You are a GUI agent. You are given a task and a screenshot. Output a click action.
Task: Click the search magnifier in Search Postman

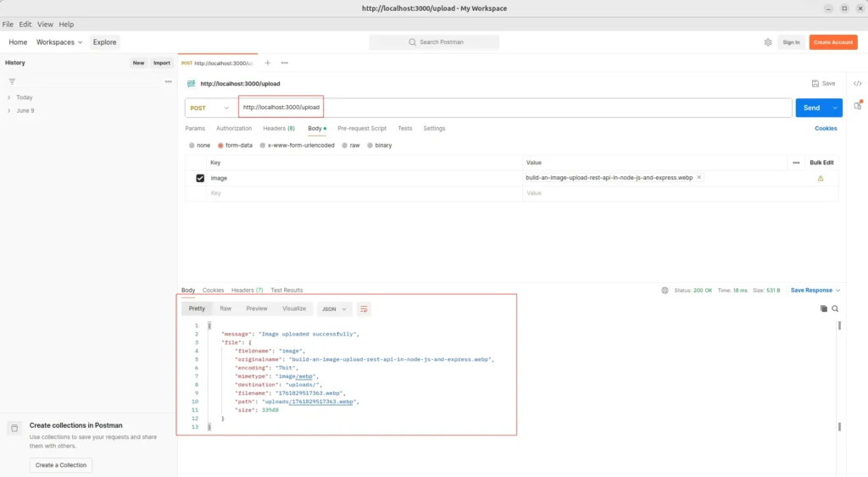(x=413, y=42)
